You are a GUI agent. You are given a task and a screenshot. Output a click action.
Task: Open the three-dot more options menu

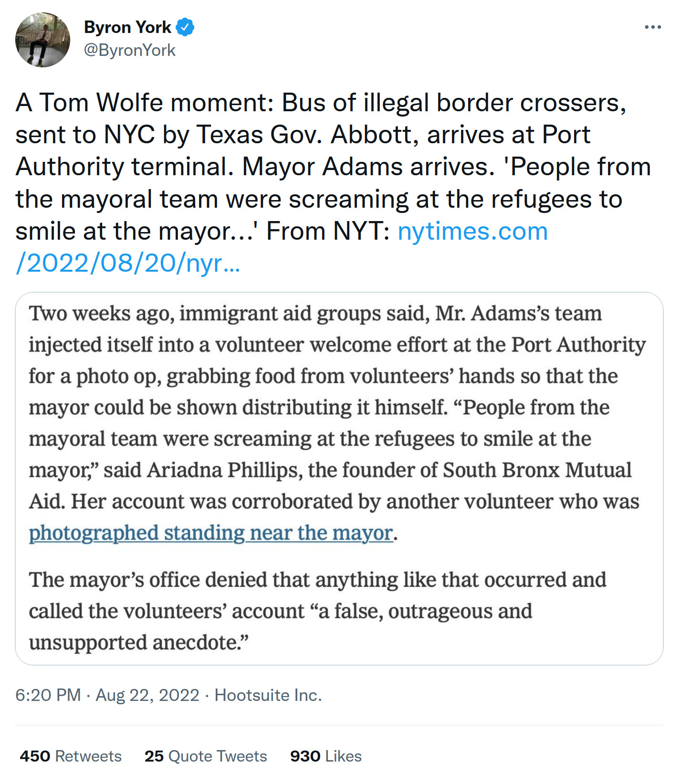point(652,27)
